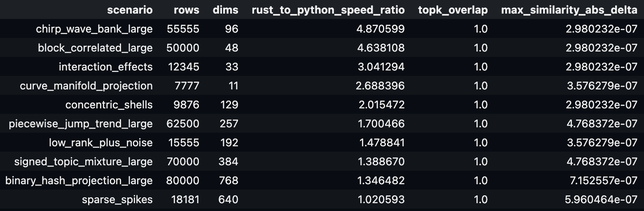
Task: Select the chirp_wave_bank_large scenario cell
Action: point(94,29)
